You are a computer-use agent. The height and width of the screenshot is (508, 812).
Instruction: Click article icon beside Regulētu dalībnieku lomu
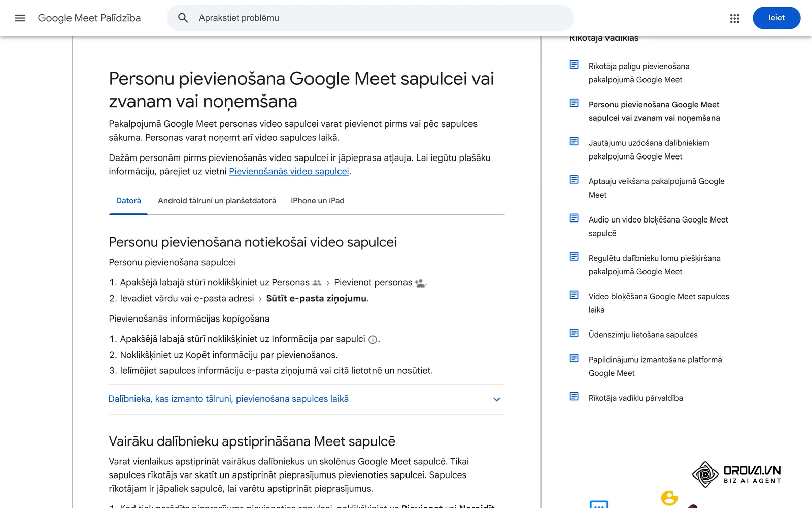coord(574,257)
